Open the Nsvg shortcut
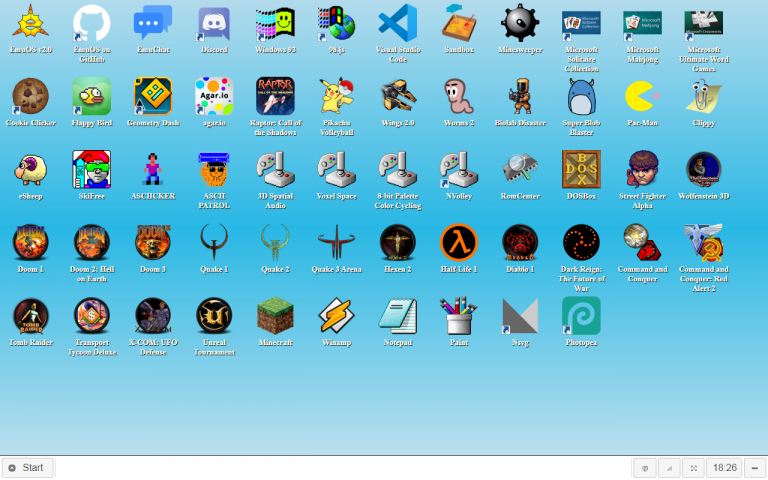Screen dimensions: 768x480 (x=520, y=316)
